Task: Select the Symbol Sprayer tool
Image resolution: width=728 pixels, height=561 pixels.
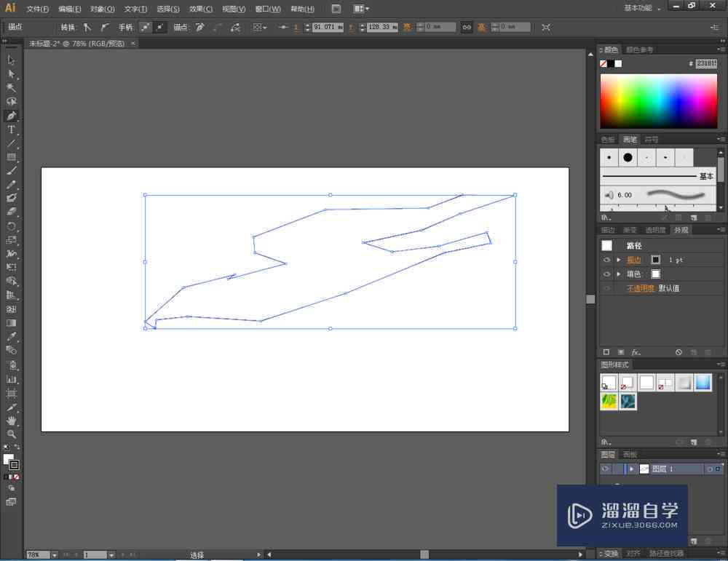Action: (x=11, y=365)
